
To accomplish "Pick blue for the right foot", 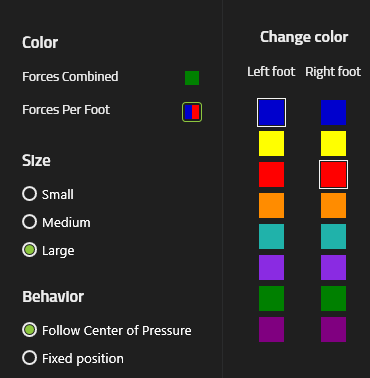I will point(333,112).
